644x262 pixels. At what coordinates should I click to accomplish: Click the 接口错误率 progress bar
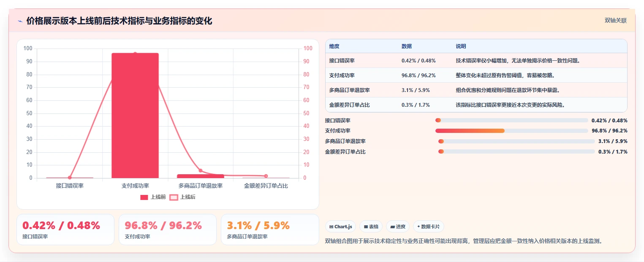511,121
